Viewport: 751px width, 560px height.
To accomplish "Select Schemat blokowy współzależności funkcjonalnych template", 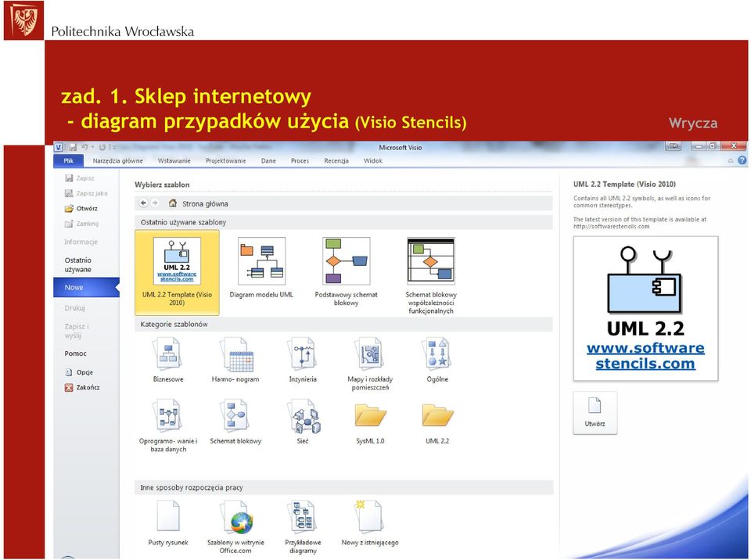I will tap(430, 275).
